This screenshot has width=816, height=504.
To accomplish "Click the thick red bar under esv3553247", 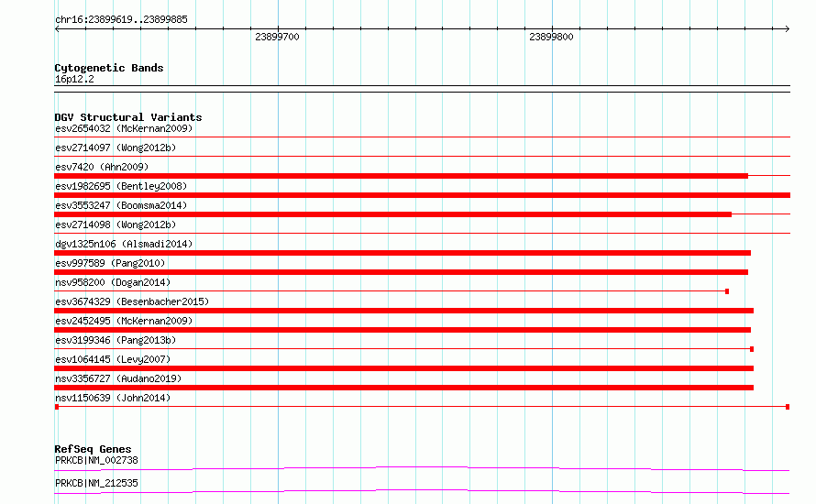I will point(393,214).
